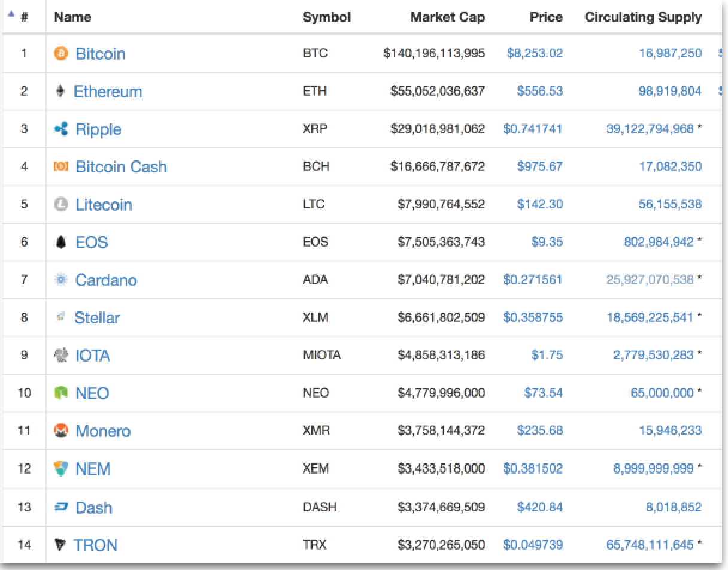Click the Dash logo icon
The height and width of the screenshot is (570, 728).
60,507
